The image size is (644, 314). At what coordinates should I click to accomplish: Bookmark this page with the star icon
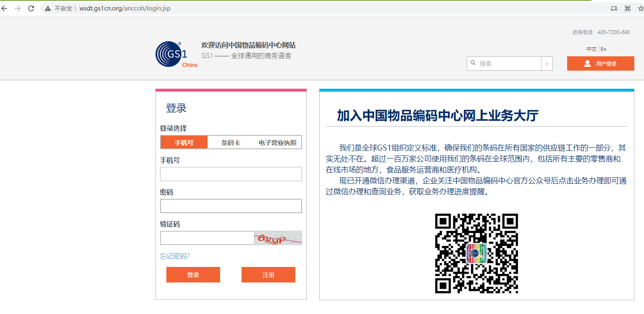click(640, 8)
